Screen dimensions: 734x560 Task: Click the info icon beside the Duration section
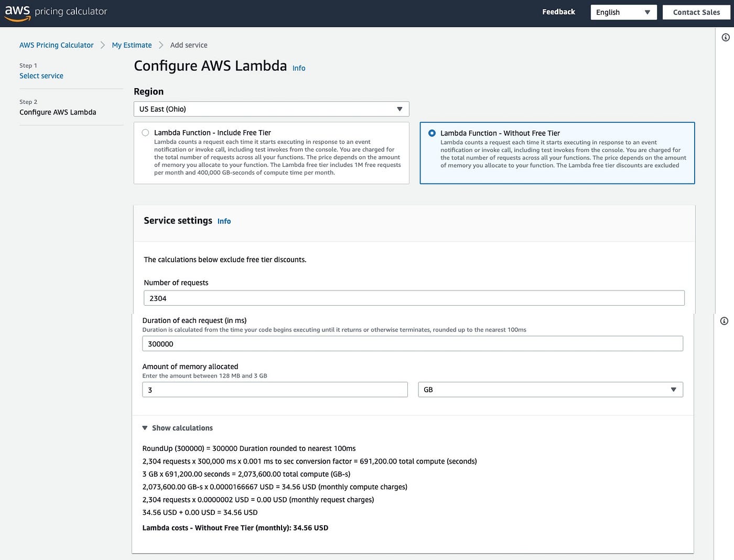coord(724,320)
